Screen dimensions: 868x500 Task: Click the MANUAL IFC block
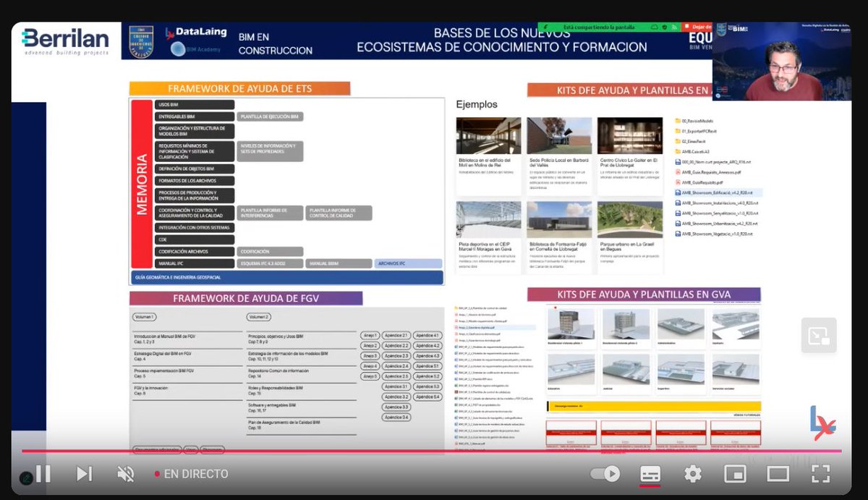point(195,264)
